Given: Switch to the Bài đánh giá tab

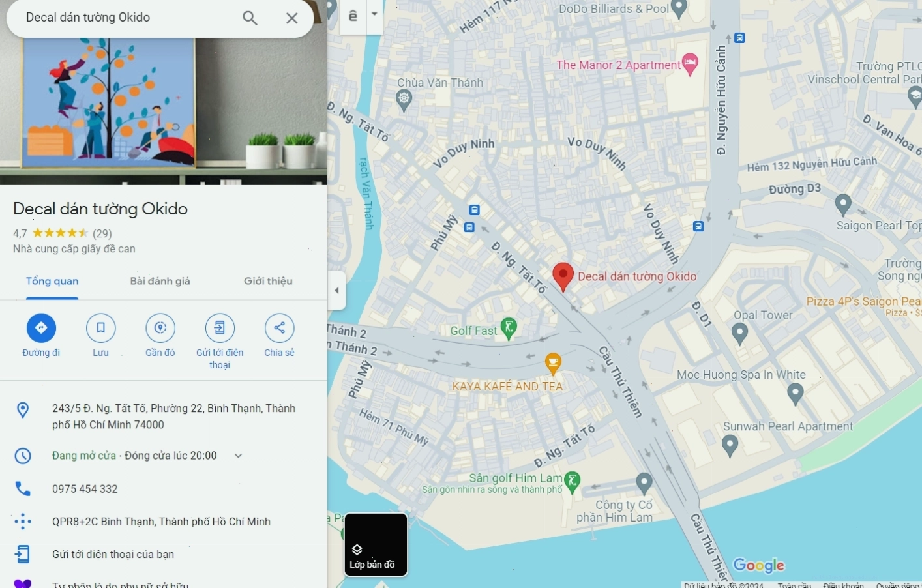Looking at the screenshot, I should coord(160,281).
